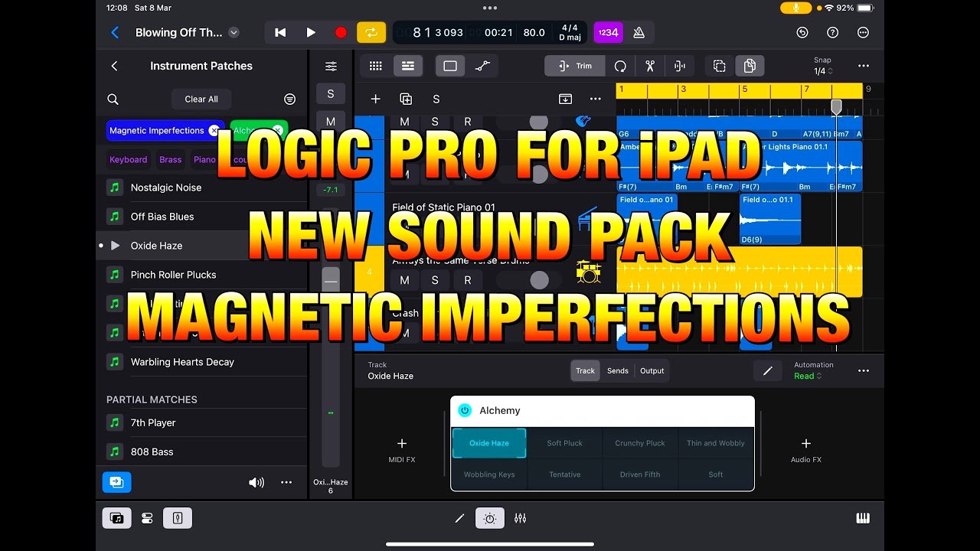Start recording with the red Record button

pyautogui.click(x=341, y=32)
